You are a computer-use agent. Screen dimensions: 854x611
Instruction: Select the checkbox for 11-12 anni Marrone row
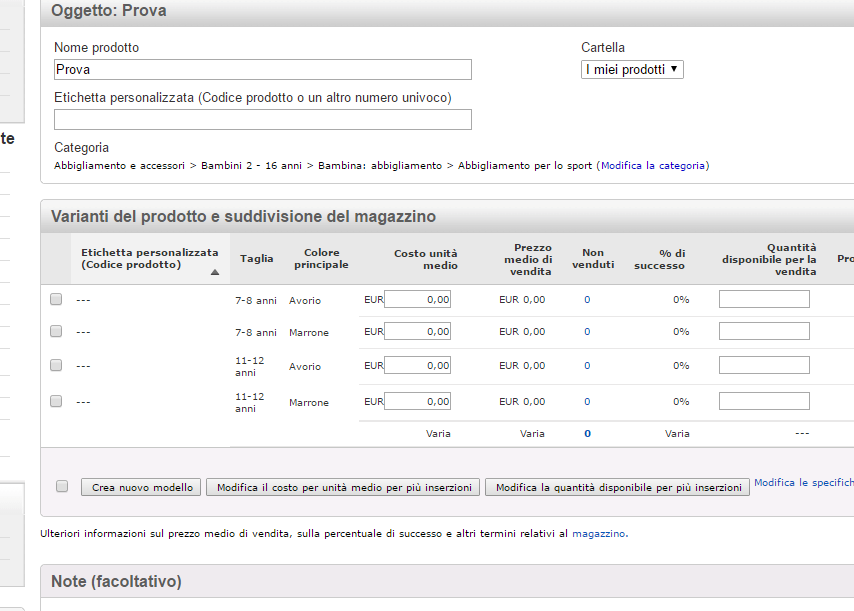click(56, 401)
